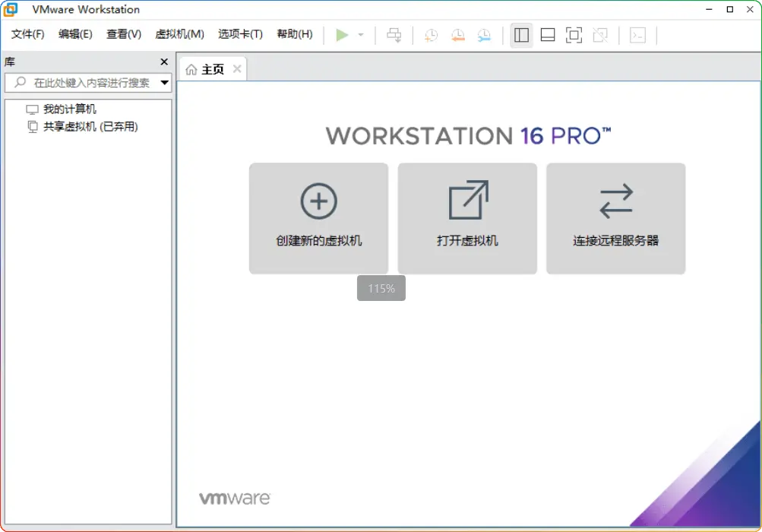This screenshot has height=532, width=762.
Task: Click 连接远程服务器 tile
Action: [615, 218]
